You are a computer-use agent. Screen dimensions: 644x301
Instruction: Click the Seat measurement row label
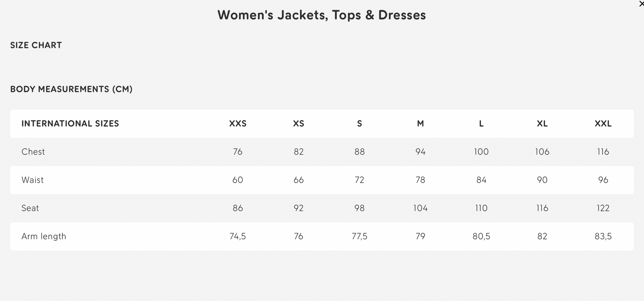[x=30, y=208]
